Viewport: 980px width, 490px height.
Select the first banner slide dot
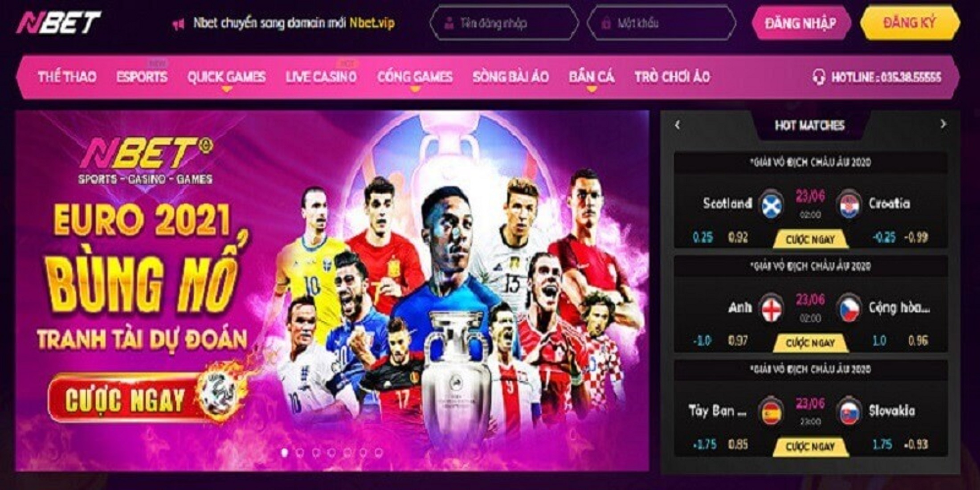coord(285,453)
